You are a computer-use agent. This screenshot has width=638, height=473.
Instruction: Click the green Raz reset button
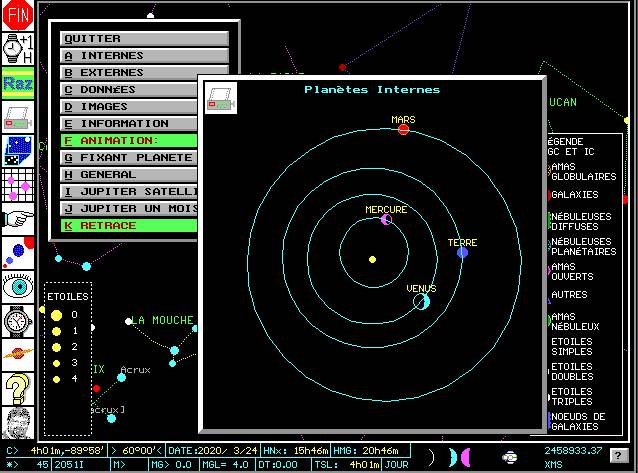[18, 83]
